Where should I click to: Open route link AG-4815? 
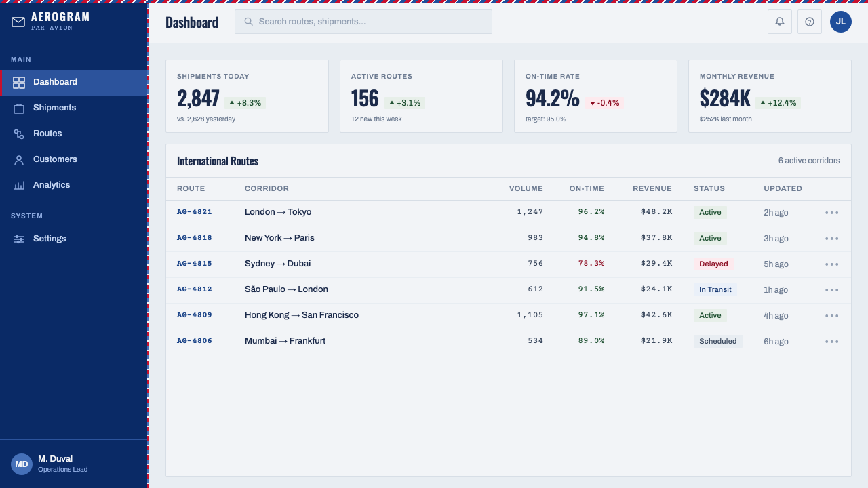click(x=195, y=264)
